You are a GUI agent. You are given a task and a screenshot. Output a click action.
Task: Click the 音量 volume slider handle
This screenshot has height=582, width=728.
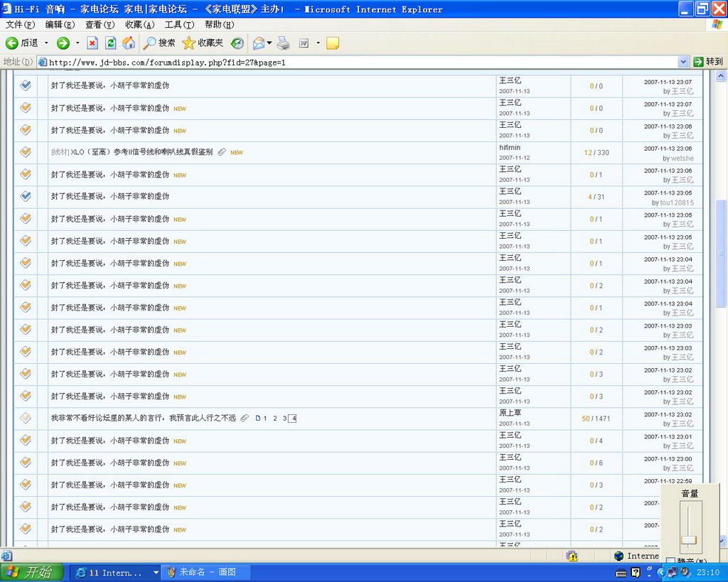click(689, 540)
